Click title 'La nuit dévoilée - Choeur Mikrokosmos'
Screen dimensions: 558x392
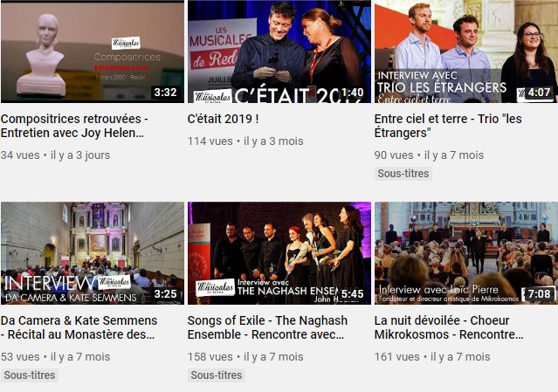tap(449, 327)
